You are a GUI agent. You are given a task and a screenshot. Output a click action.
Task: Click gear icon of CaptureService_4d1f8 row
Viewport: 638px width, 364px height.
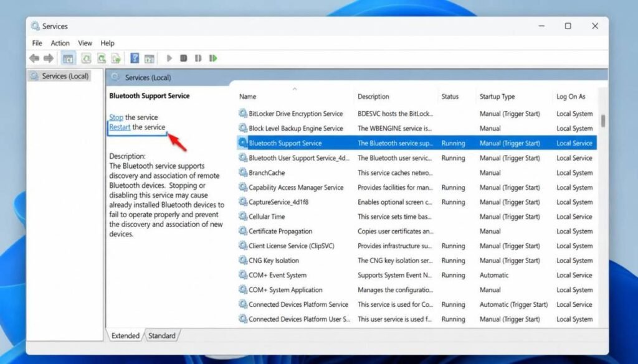pyautogui.click(x=243, y=202)
